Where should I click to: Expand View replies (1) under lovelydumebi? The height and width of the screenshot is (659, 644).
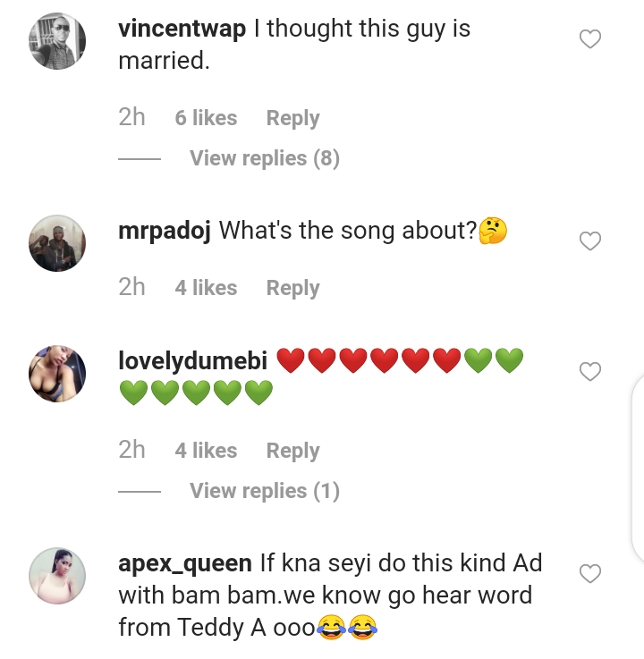(x=264, y=491)
